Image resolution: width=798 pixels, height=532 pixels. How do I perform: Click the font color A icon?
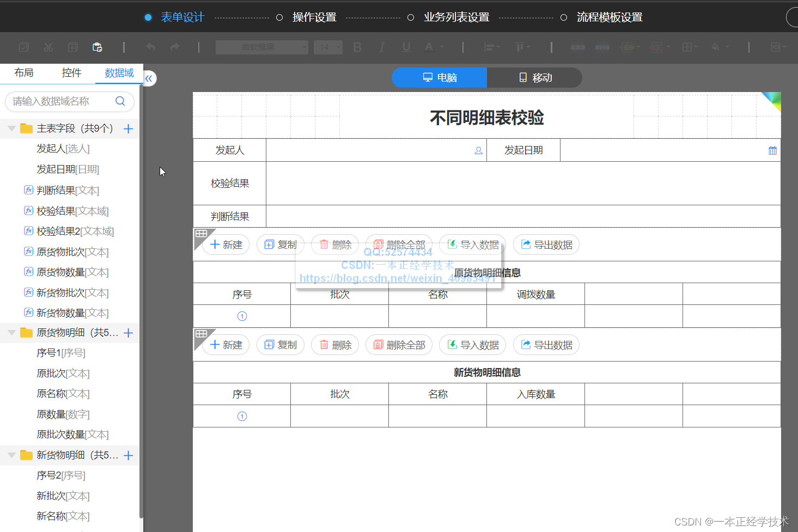click(x=429, y=47)
